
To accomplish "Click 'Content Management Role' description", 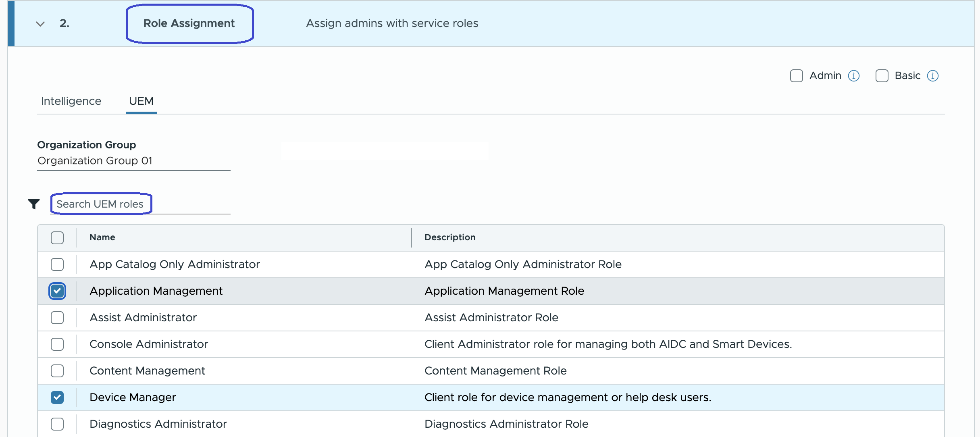I will [495, 371].
